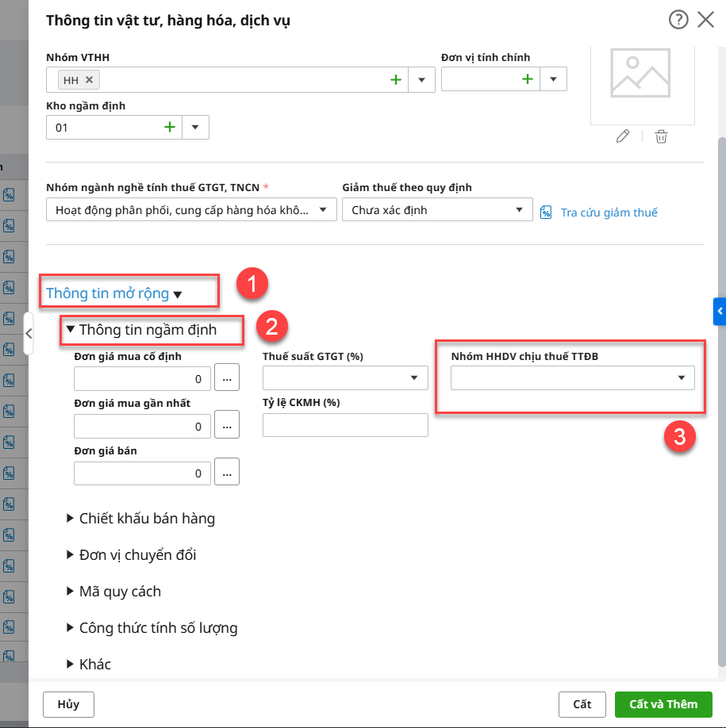The height and width of the screenshot is (728, 726).
Task: Click the help question mark icon
Action: tap(678, 20)
